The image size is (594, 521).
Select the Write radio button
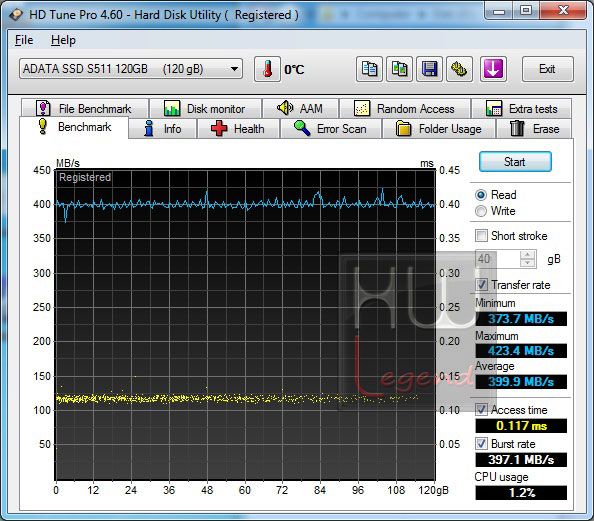coord(481,211)
